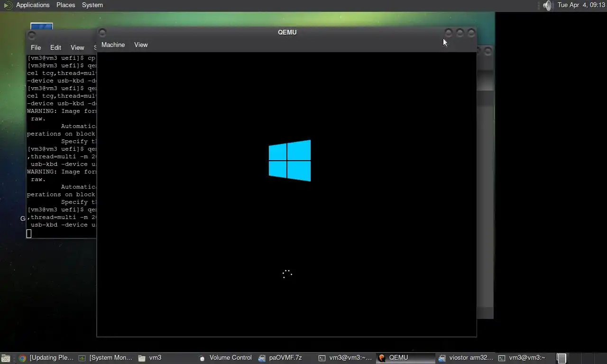Open the Places menu in top panel

click(x=65, y=5)
